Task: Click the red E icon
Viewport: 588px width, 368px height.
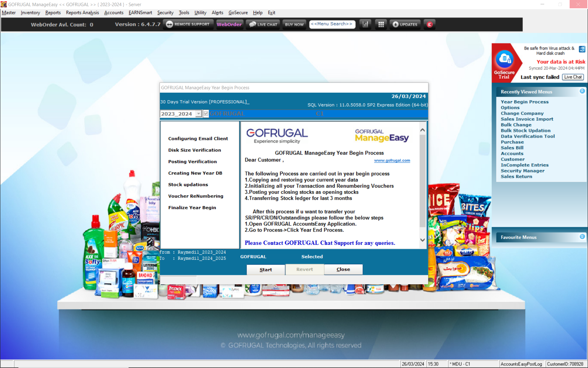Action: (x=430, y=25)
